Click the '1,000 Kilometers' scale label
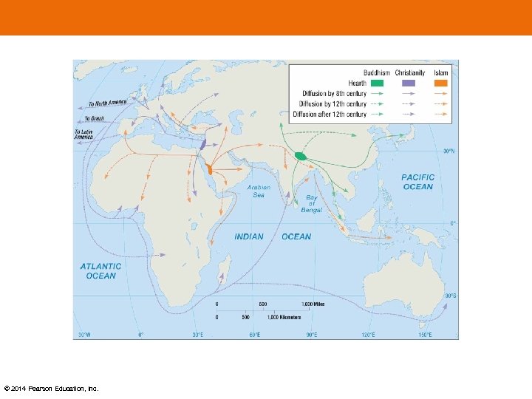This screenshot has height=399, width=532. (284, 317)
